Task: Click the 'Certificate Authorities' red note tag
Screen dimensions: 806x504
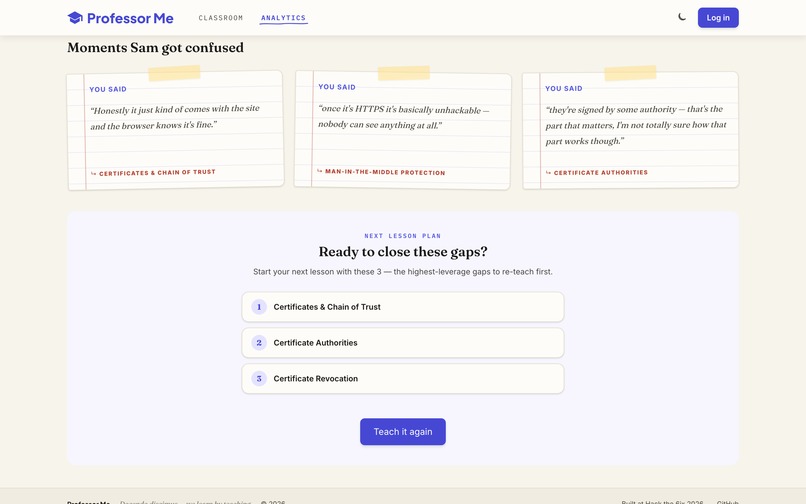Action: (x=596, y=173)
